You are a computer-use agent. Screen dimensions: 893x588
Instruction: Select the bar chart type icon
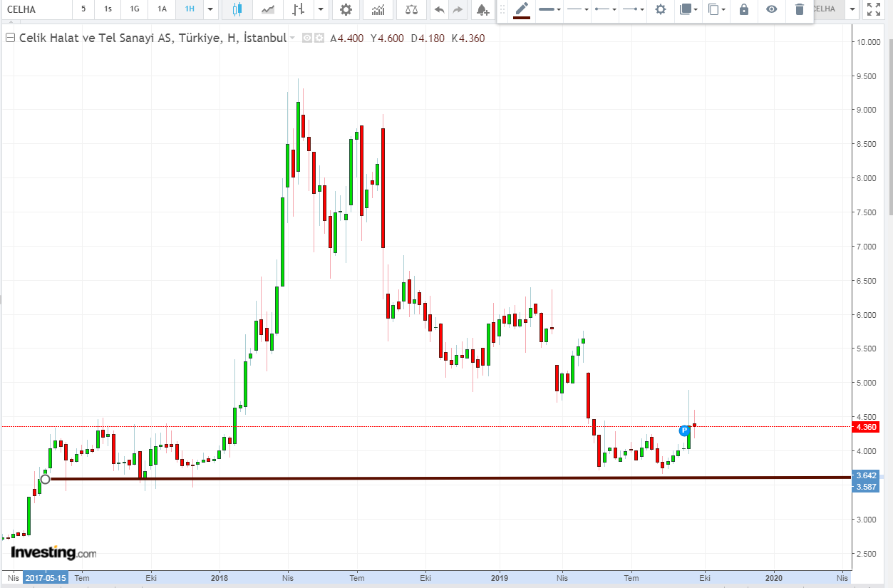(x=299, y=9)
